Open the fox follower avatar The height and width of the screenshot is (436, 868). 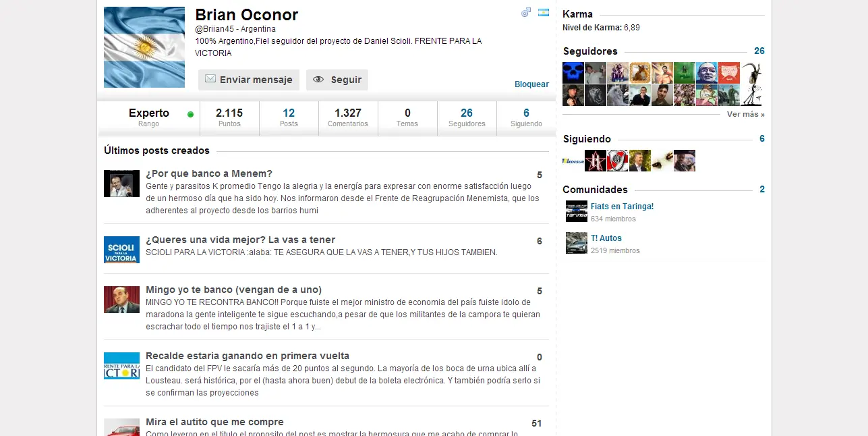(640, 73)
